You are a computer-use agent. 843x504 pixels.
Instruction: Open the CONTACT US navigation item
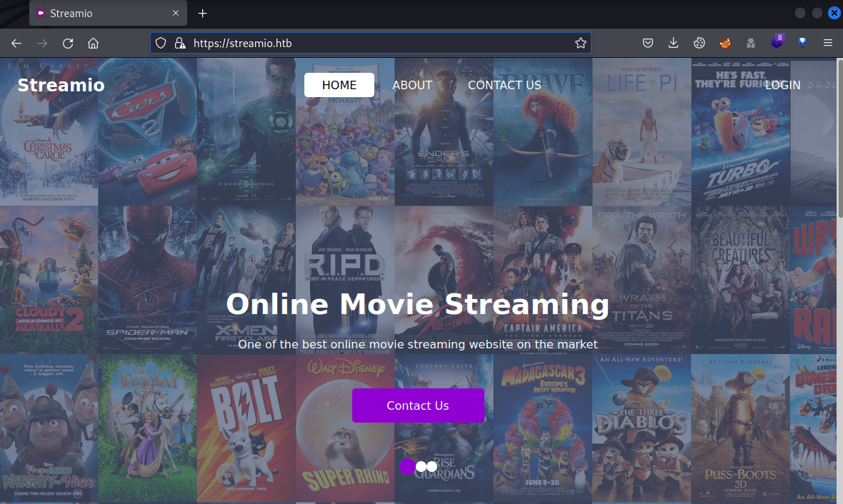point(504,85)
